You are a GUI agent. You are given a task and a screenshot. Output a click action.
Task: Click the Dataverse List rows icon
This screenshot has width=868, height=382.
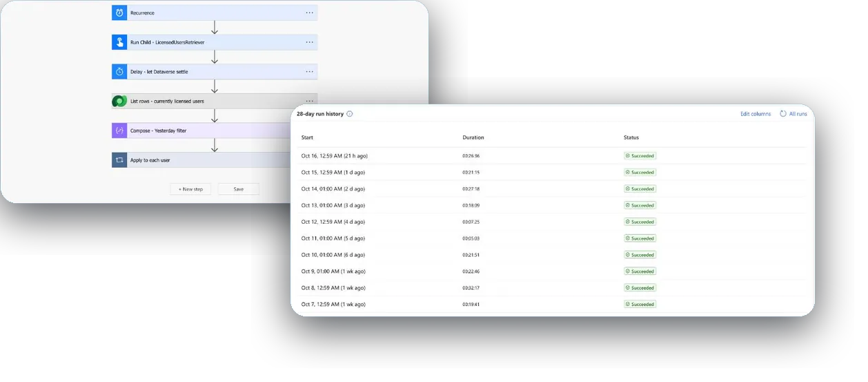pos(119,101)
